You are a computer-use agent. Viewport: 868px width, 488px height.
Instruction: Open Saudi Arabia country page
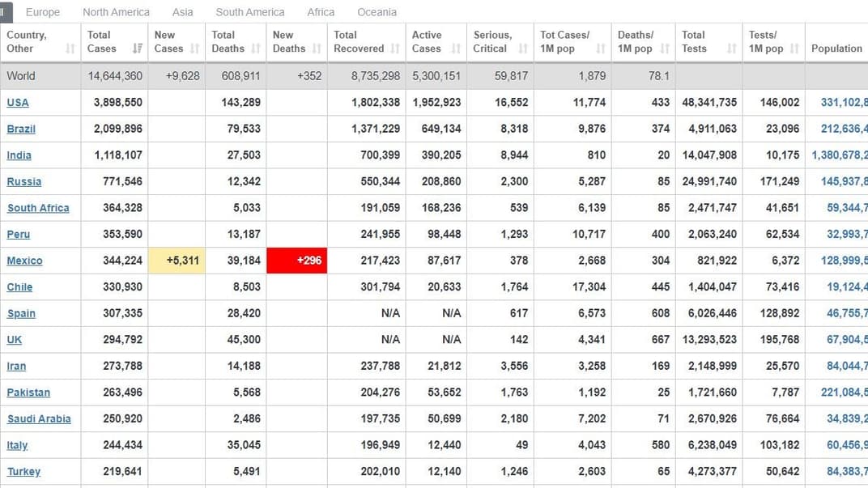39,419
